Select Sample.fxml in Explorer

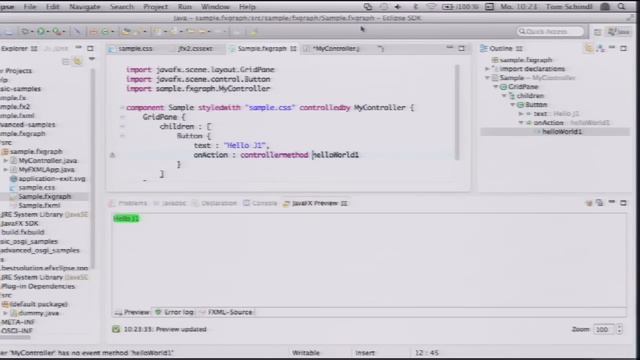click(39, 206)
